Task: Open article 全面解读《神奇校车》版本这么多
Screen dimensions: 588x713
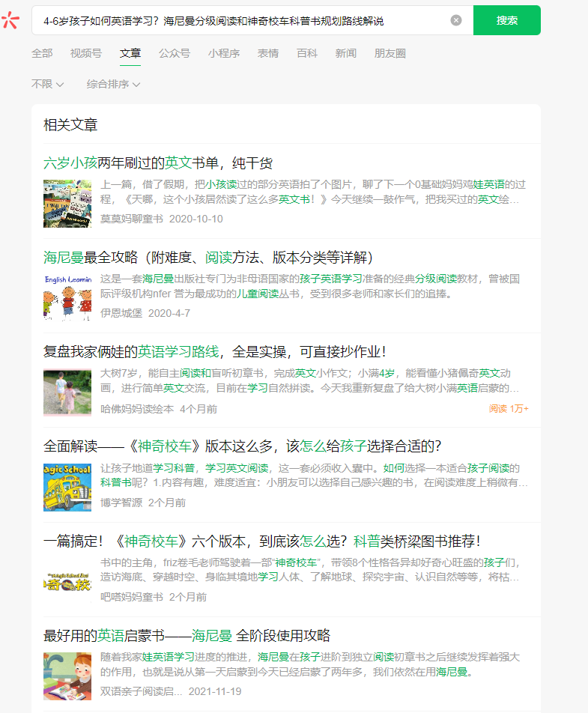Action: click(242, 446)
